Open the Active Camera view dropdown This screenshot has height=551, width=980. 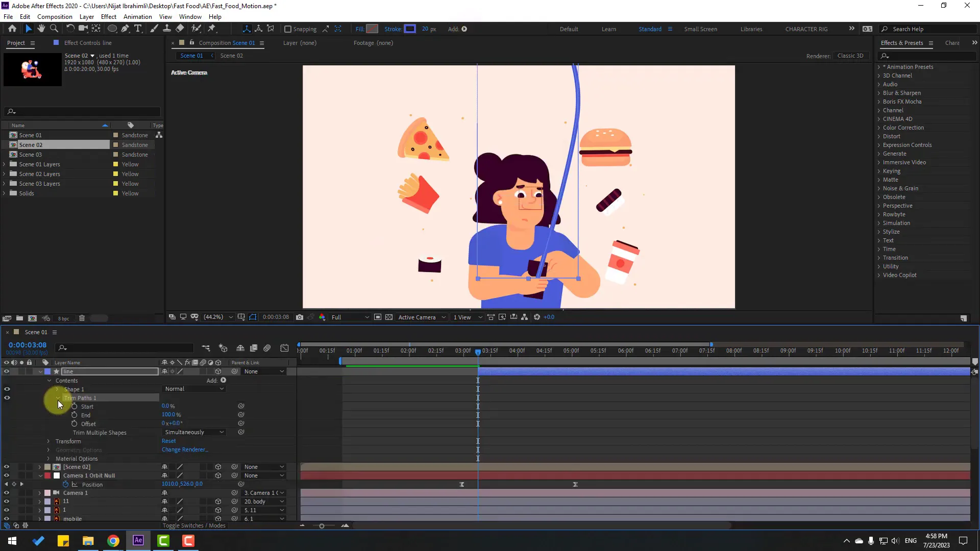point(422,317)
